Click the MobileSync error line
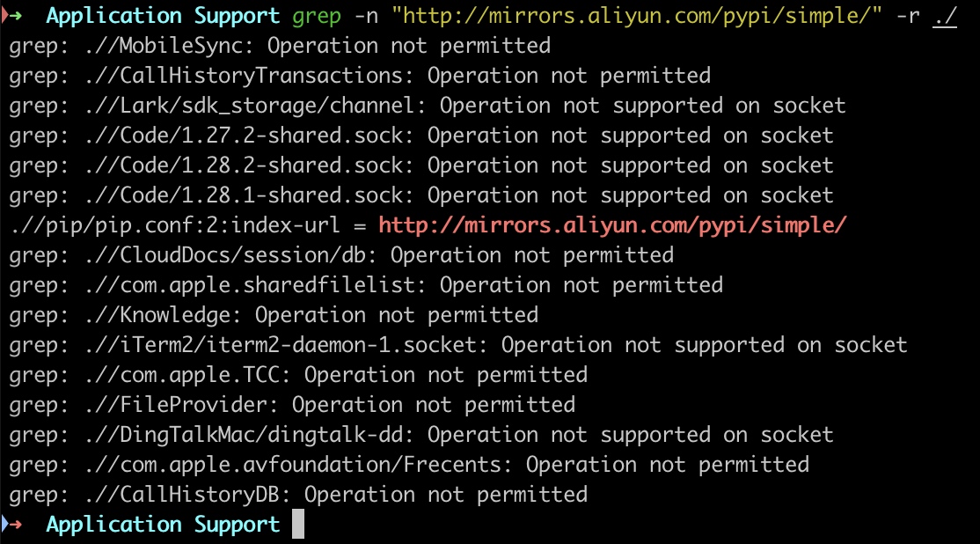 [280, 46]
